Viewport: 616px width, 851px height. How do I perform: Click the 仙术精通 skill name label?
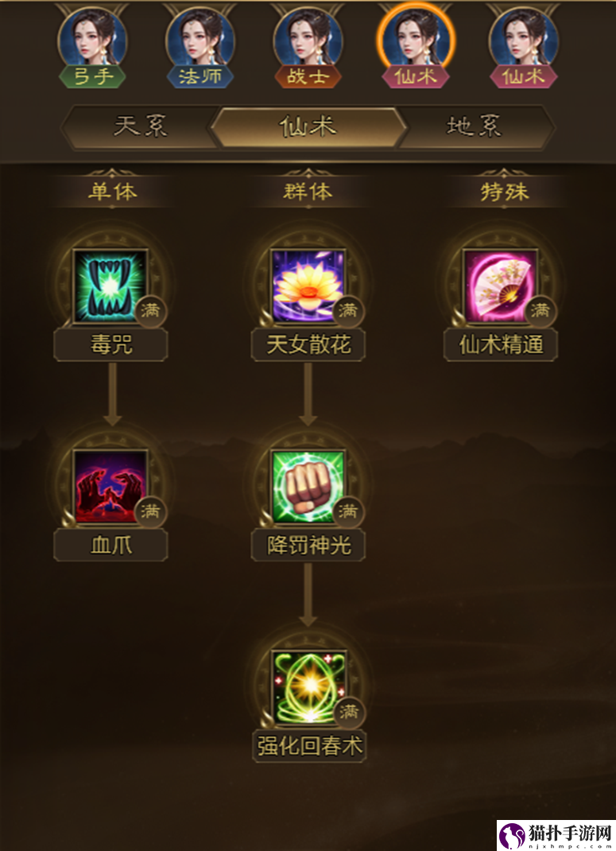coord(501,344)
